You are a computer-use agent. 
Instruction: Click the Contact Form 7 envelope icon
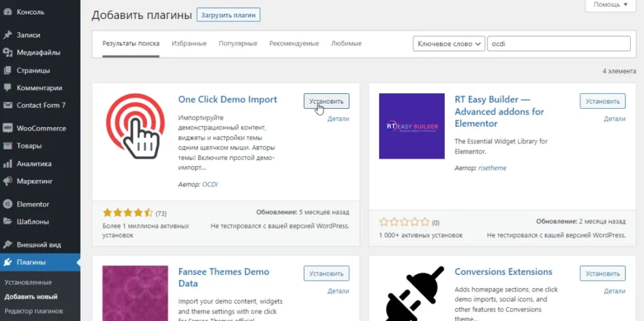(8, 105)
